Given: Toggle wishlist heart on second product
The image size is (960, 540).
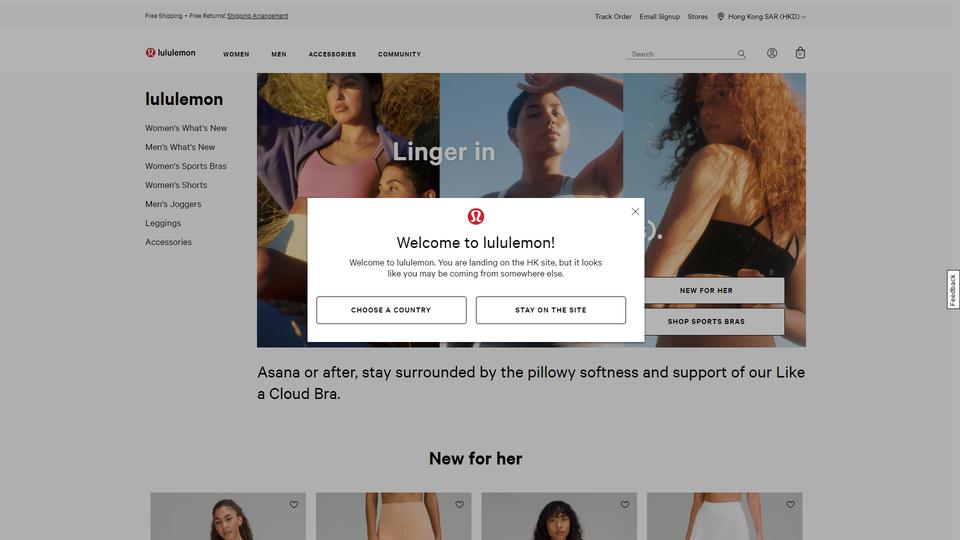Looking at the screenshot, I should click(459, 504).
